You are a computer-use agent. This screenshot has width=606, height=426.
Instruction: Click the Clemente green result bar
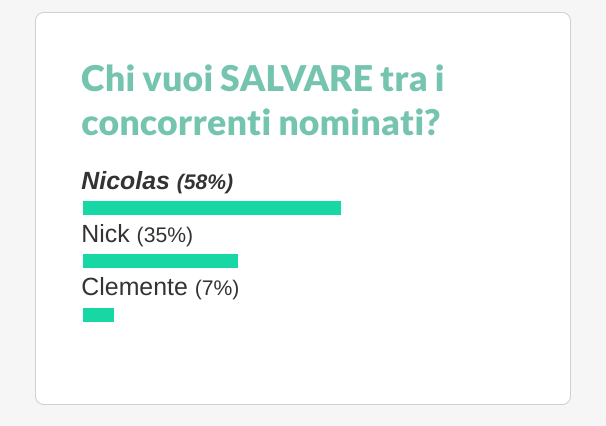coord(98,315)
